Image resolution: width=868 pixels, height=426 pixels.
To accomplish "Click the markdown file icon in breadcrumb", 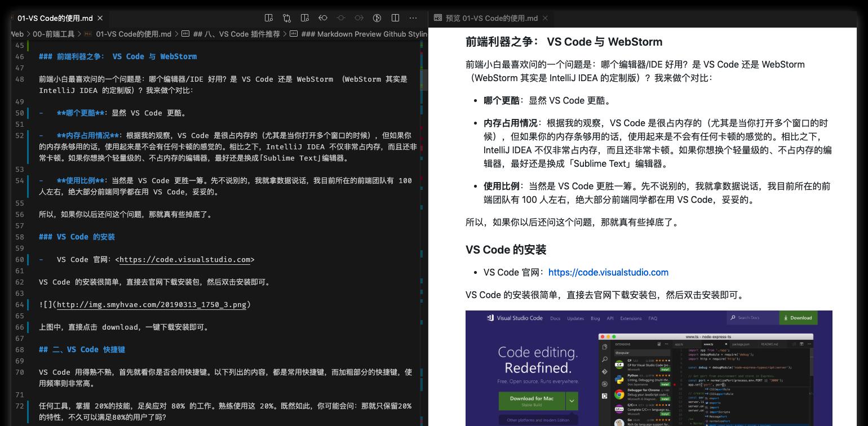I will coord(88,34).
